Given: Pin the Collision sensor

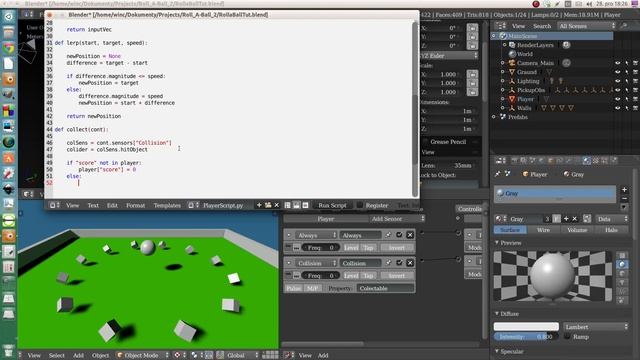Looking at the screenshot, I should [388, 263].
